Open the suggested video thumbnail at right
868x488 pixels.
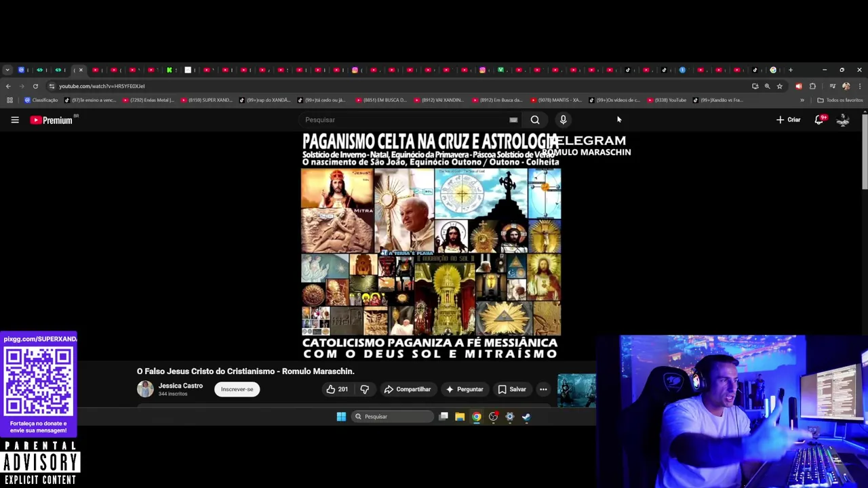576,390
